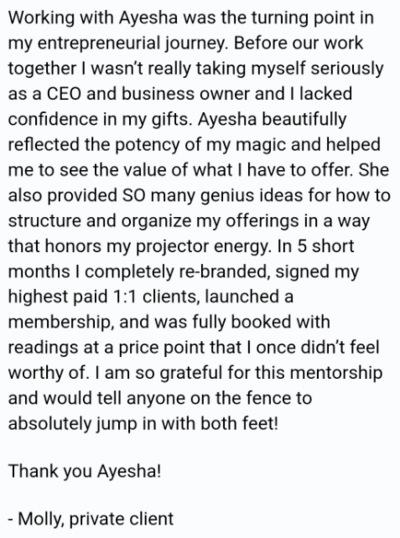Click the word 'mentorship'
The image size is (400, 538).
[336, 373]
